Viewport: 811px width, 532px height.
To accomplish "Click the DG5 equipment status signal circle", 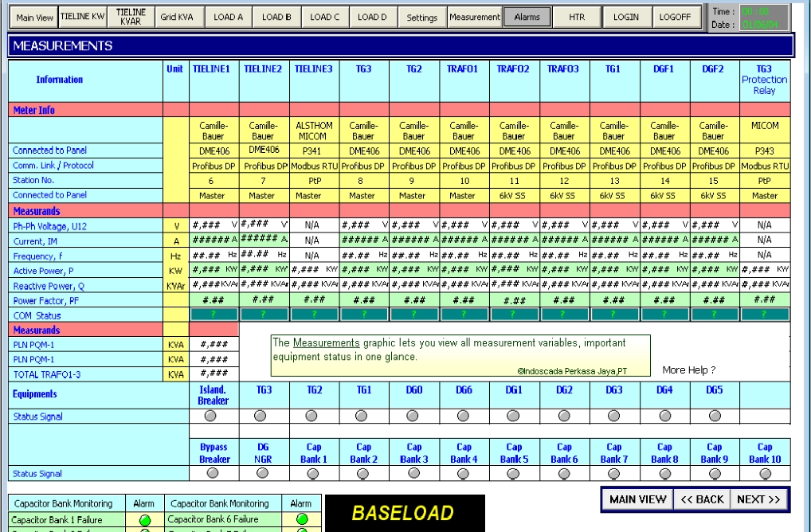I will [x=714, y=416].
